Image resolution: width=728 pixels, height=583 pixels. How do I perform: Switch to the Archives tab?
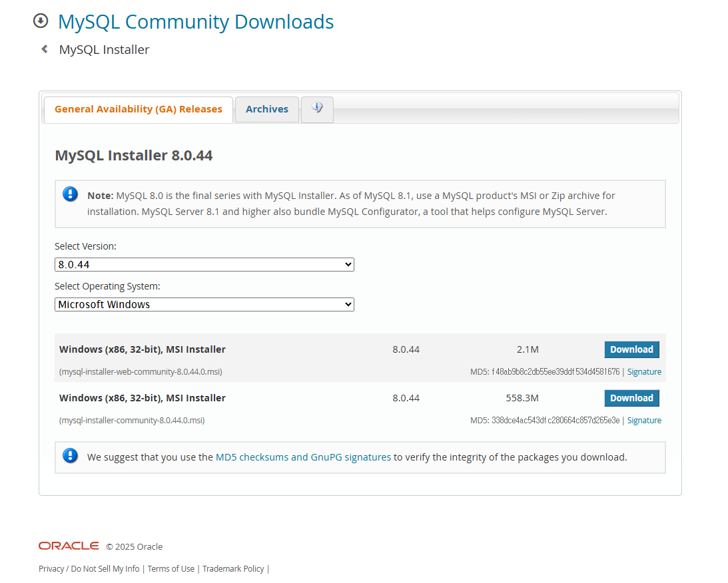pos(266,109)
